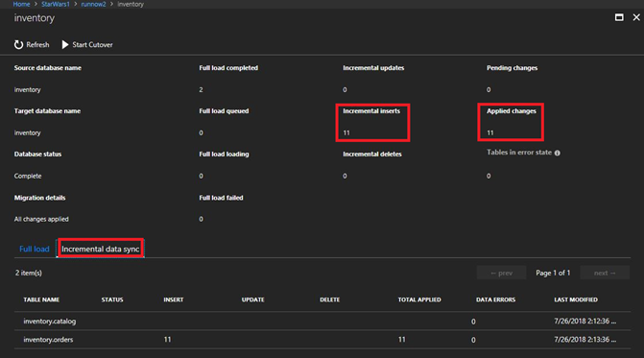Go to StarWars1 breadcrumb

pyautogui.click(x=56, y=4)
